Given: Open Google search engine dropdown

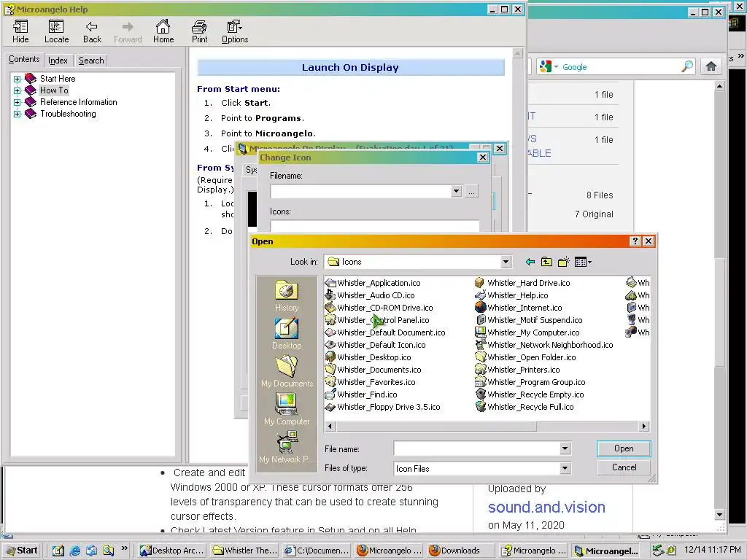Looking at the screenshot, I should (x=555, y=66).
